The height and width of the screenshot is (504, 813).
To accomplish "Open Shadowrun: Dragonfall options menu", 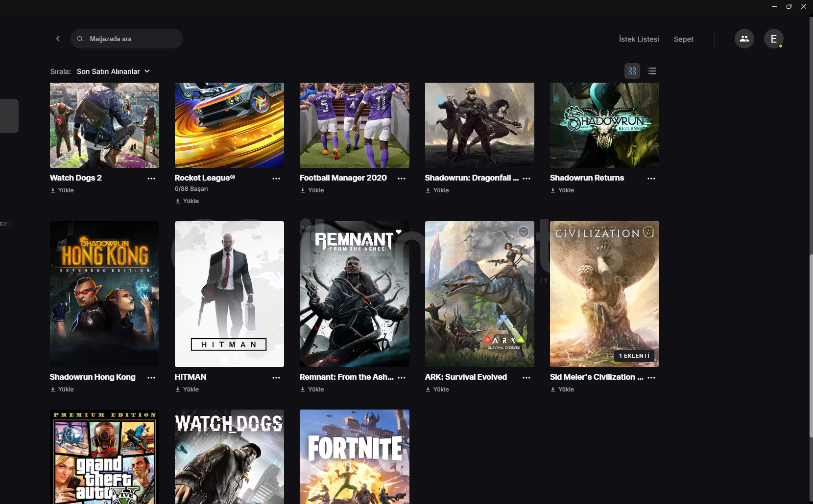I will 526,179.
